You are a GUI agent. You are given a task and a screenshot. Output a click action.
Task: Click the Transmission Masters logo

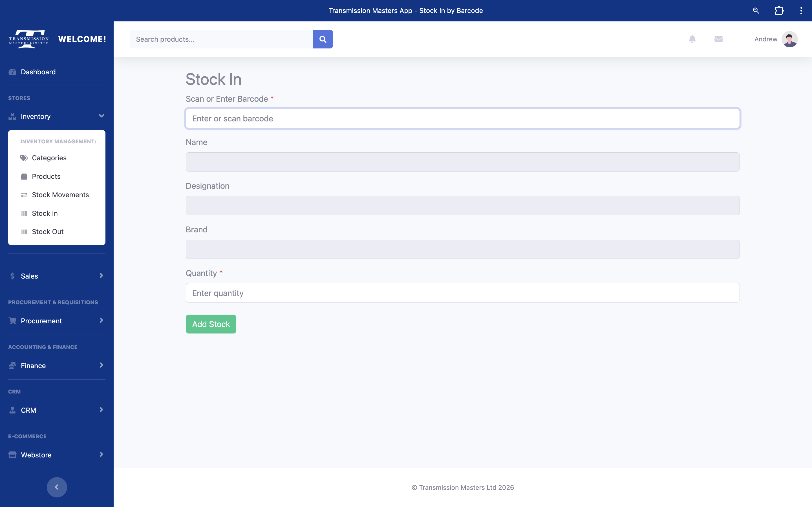click(x=28, y=39)
